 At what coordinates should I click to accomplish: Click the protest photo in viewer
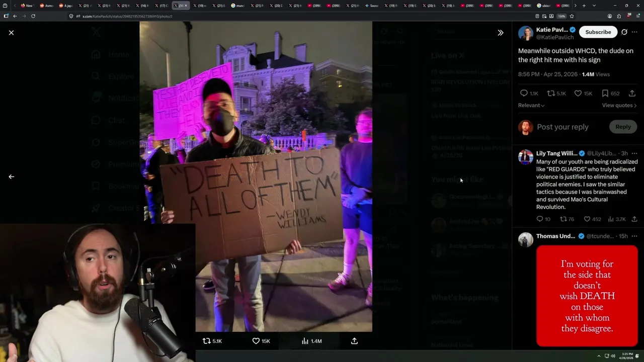[256, 176]
